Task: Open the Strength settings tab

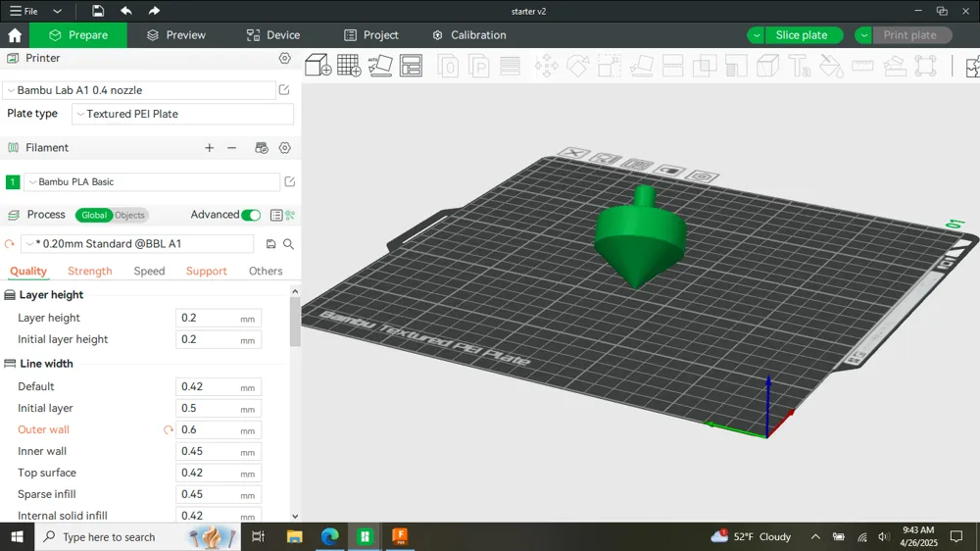Action: [90, 271]
